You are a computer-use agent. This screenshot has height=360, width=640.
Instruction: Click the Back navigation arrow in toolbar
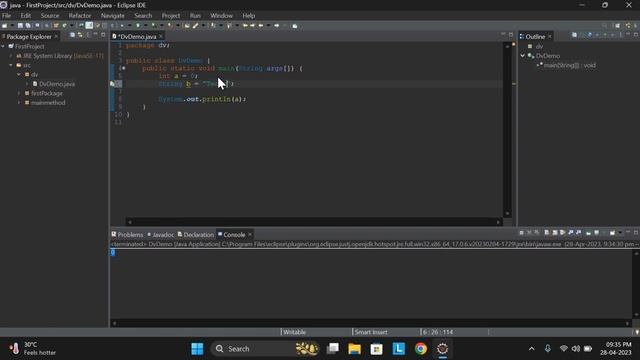point(261,26)
